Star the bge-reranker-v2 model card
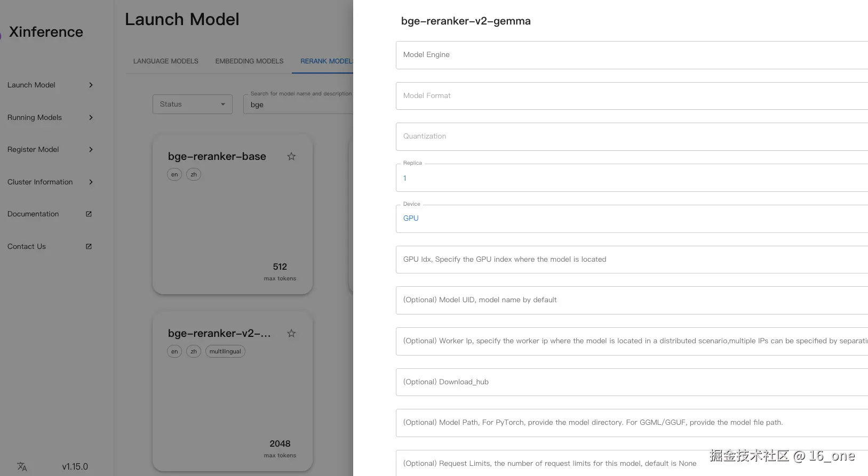Image resolution: width=868 pixels, height=476 pixels. 291,333
